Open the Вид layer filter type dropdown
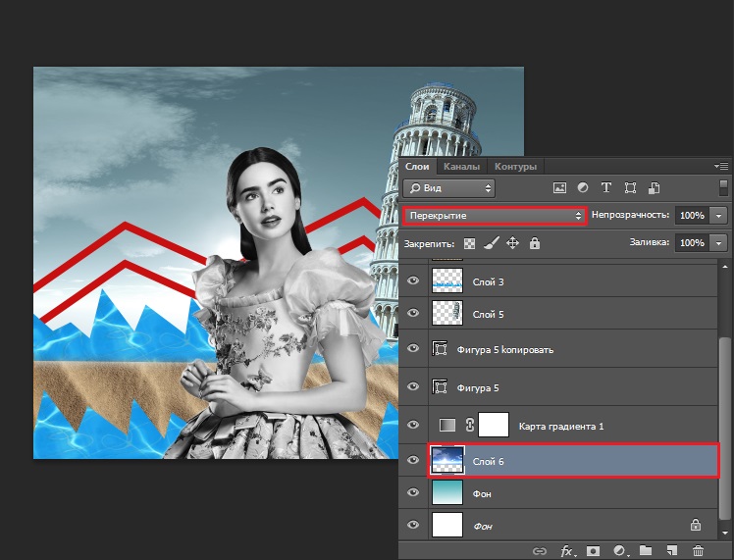 (448, 187)
